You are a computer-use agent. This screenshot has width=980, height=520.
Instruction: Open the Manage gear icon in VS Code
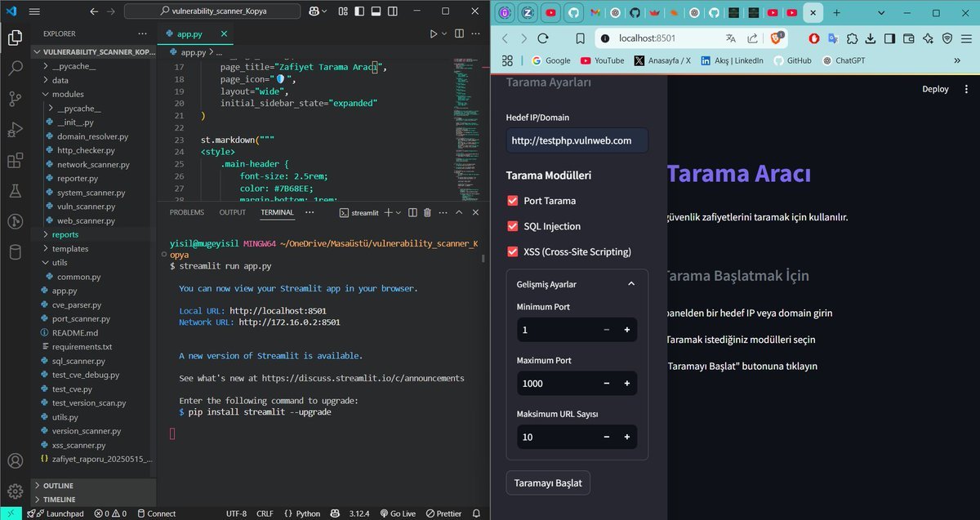15,491
